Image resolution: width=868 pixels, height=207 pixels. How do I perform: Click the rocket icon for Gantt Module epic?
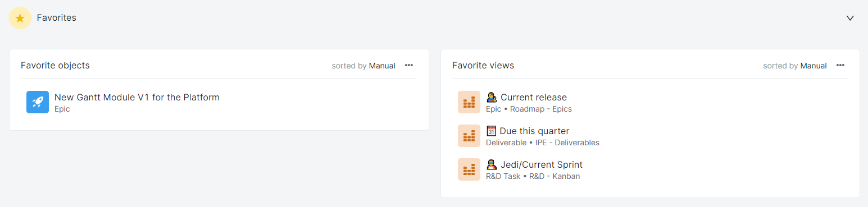coord(38,102)
